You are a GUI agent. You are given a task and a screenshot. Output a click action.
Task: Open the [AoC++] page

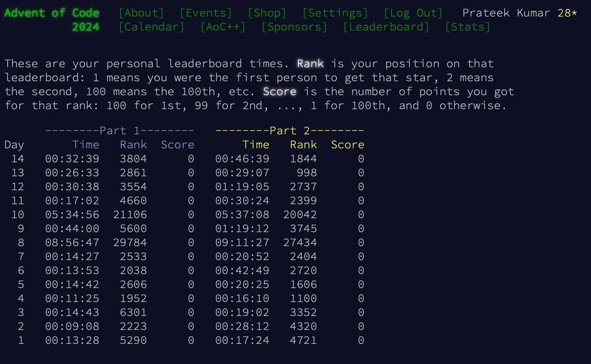point(225,27)
